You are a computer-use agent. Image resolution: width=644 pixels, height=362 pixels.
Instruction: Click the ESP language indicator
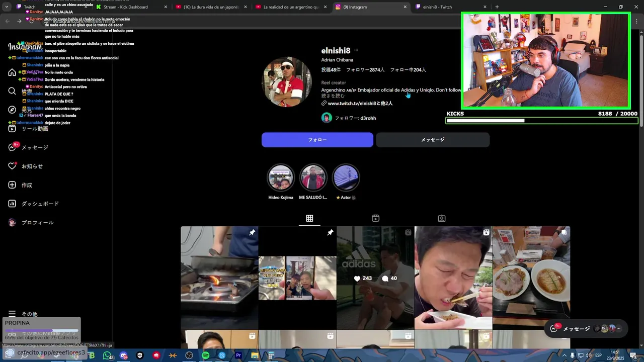[x=599, y=355]
